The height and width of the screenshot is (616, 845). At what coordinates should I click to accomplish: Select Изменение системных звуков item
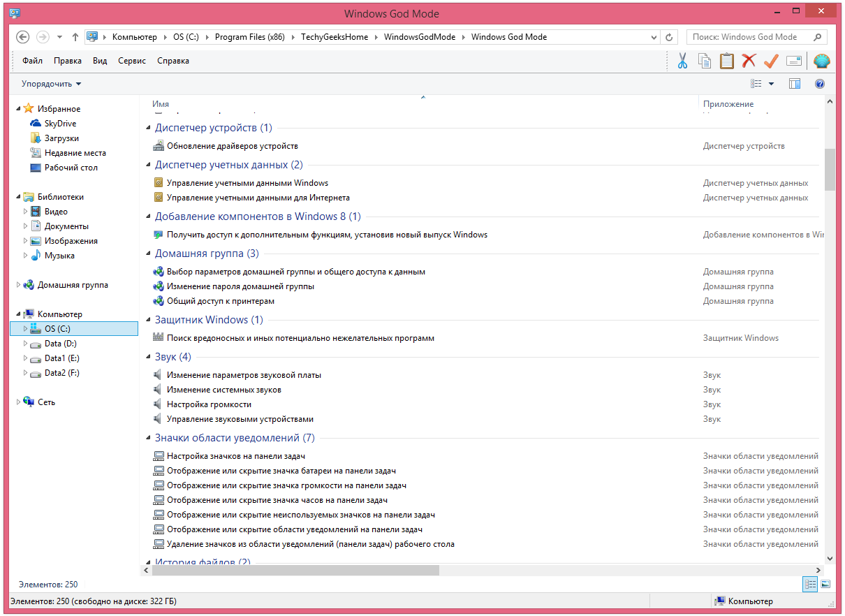[223, 390]
